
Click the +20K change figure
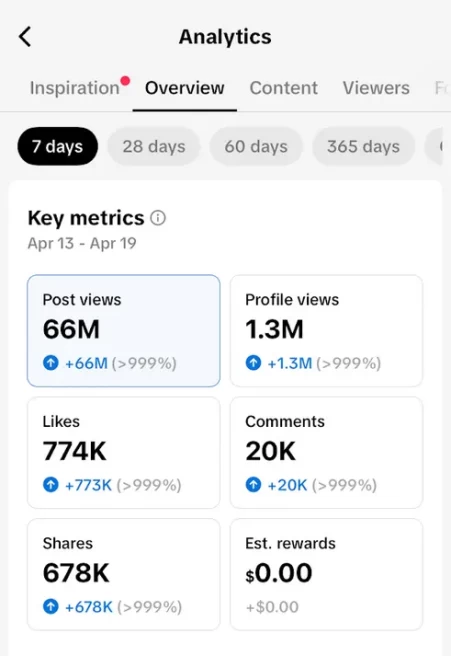[287, 485]
